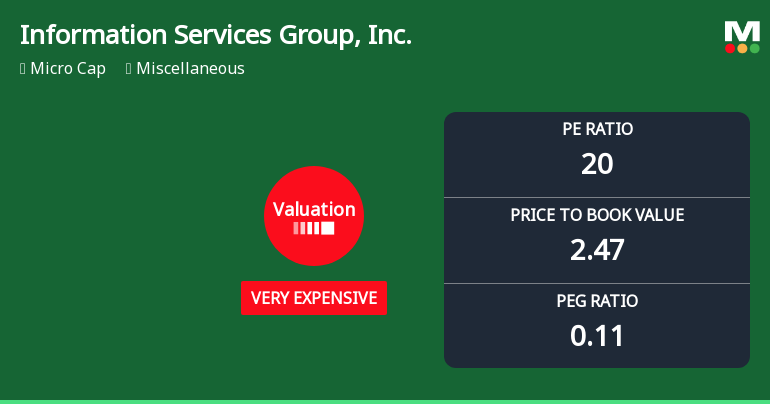The width and height of the screenshot is (770, 404).
Task: Click the icon before Miscellaneous
Action: [x=129, y=69]
